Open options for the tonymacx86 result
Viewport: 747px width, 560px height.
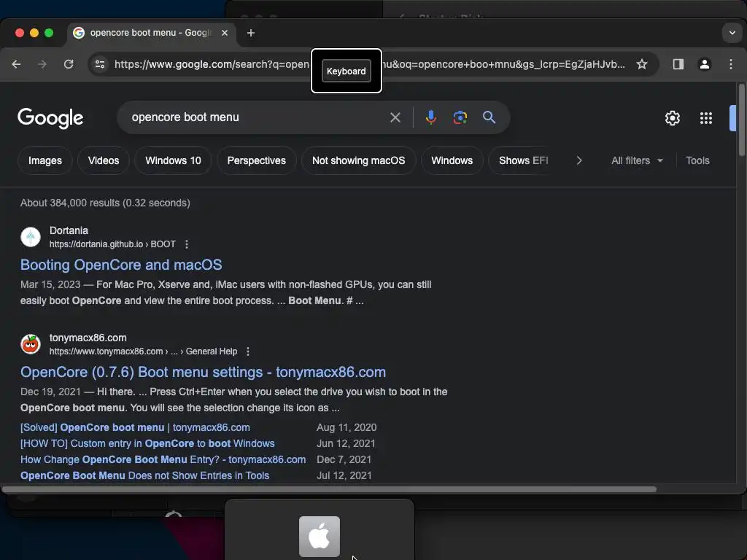pos(248,351)
